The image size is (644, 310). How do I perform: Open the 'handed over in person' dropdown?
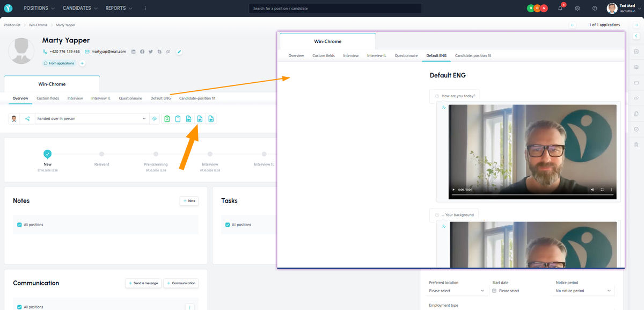tap(91, 119)
